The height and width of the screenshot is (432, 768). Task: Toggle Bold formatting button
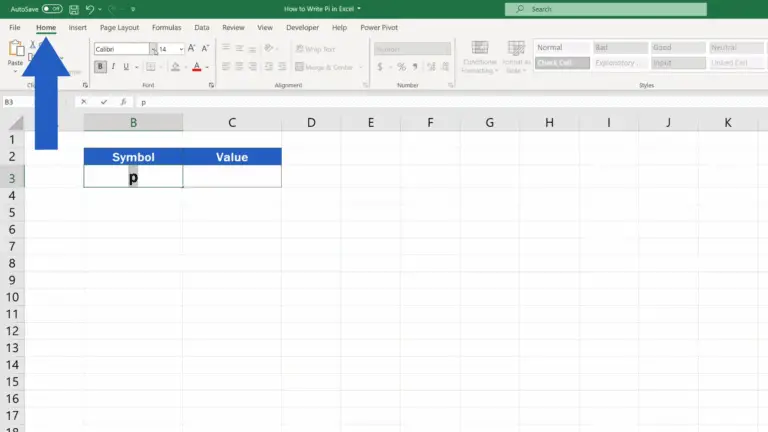100,67
